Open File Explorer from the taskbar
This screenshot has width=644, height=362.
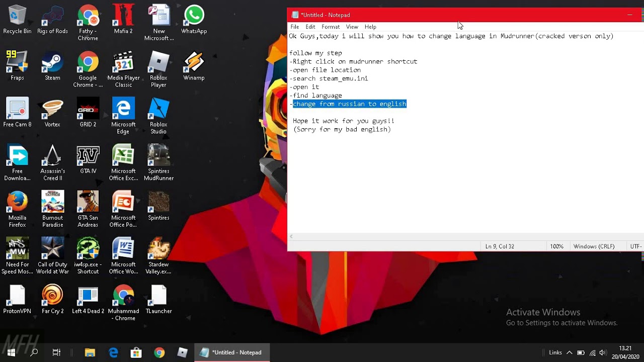tap(90, 352)
